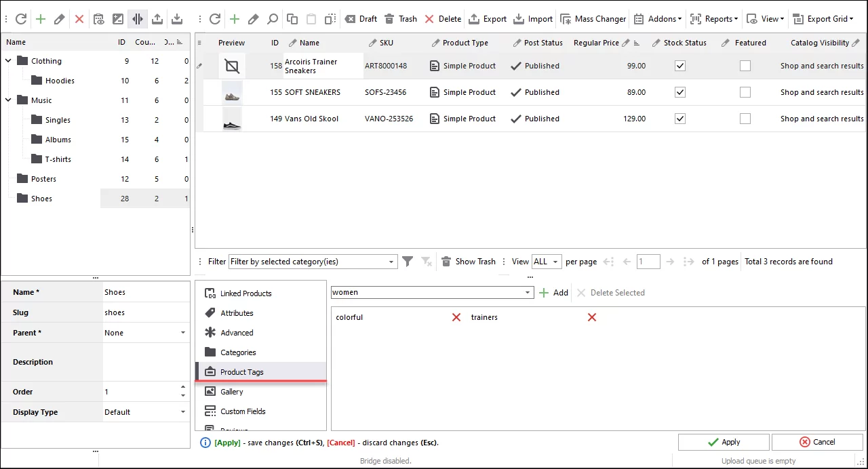The image size is (868, 469).
Task: Open the Mass Changer tool
Action: 593,18
